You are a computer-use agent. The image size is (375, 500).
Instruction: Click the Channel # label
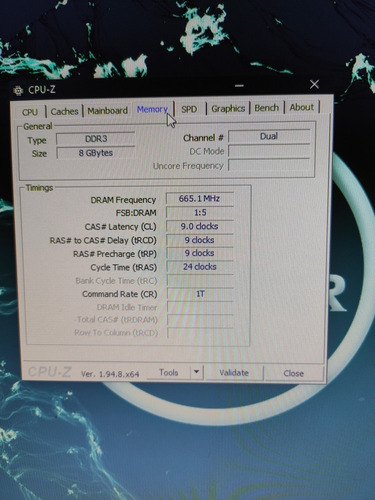tap(203, 138)
